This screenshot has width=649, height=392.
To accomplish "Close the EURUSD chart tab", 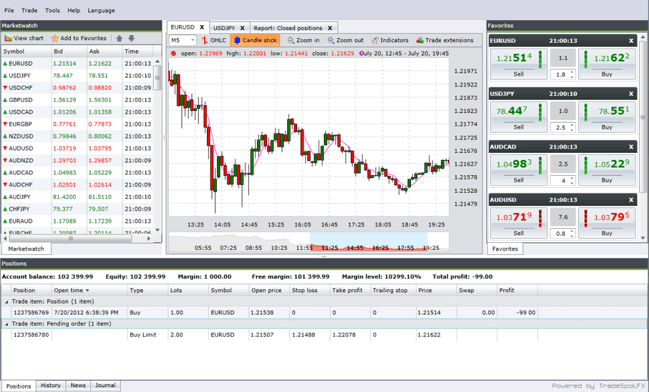I will 202,27.
